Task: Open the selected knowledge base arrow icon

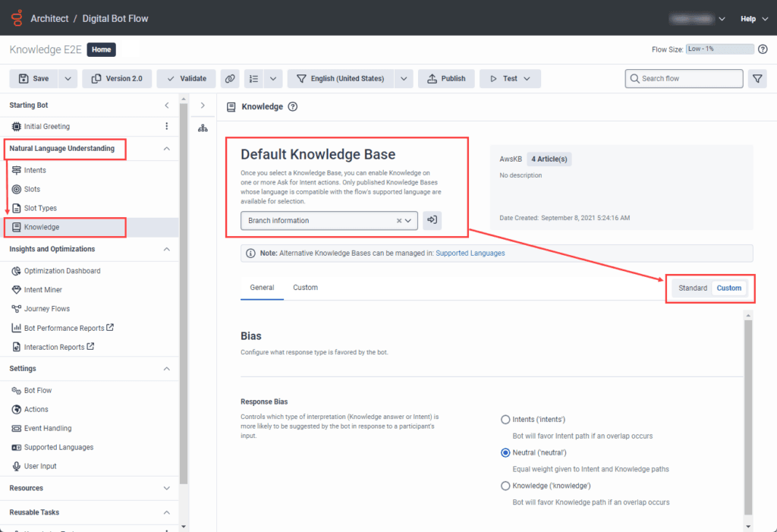Action: [432, 220]
